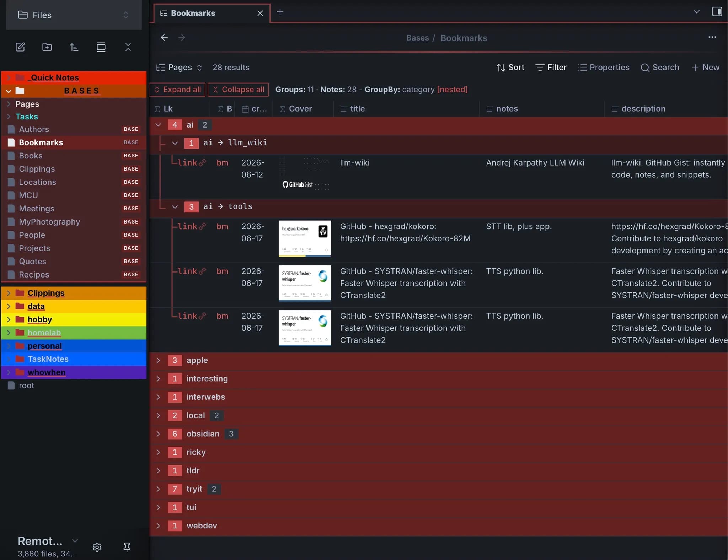Expand the tryit group
This screenshot has width=728, height=560.
point(159,489)
